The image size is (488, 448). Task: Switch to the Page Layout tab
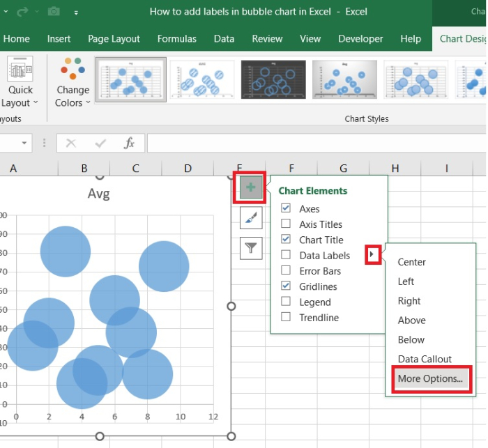click(x=114, y=38)
